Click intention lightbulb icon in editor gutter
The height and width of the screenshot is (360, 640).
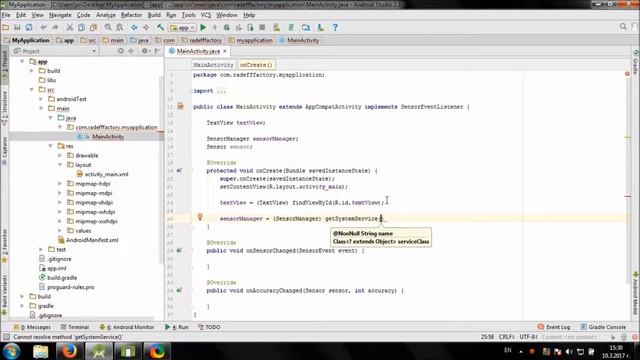pos(200,217)
